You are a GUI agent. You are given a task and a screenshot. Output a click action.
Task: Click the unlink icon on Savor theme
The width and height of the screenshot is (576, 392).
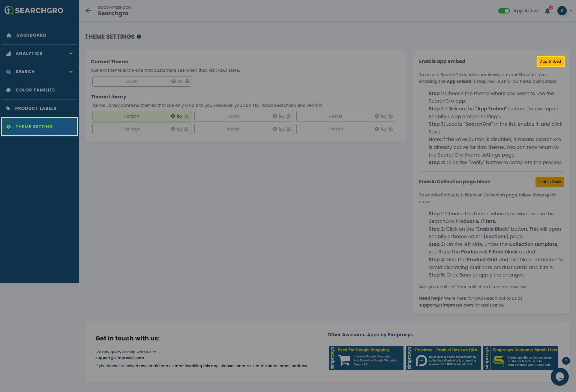(281, 116)
